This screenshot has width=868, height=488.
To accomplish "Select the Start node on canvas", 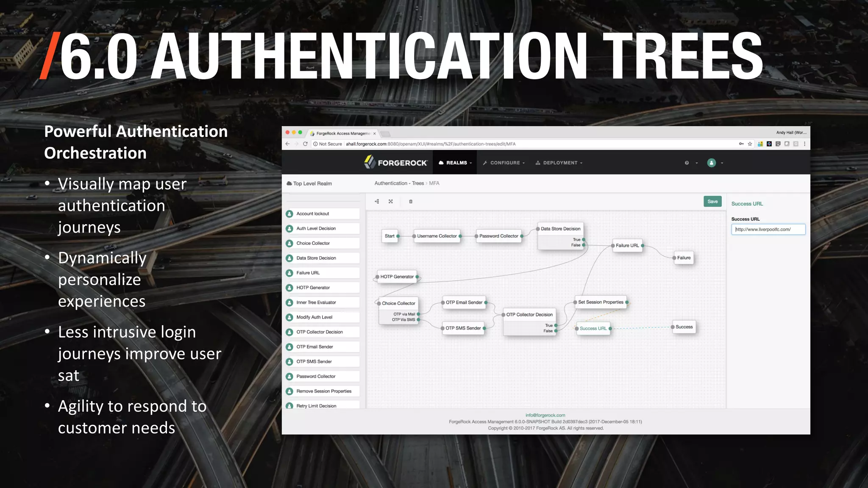I will pos(389,236).
